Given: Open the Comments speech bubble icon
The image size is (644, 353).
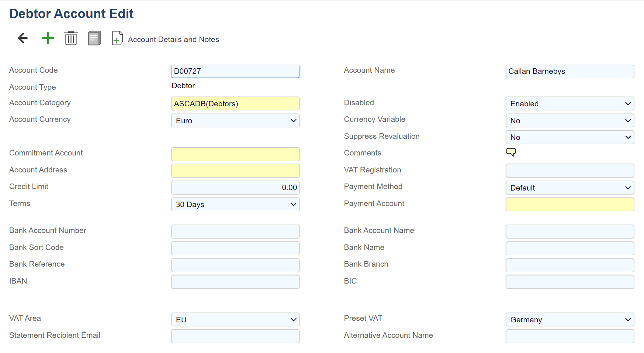Looking at the screenshot, I should (511, 152).
